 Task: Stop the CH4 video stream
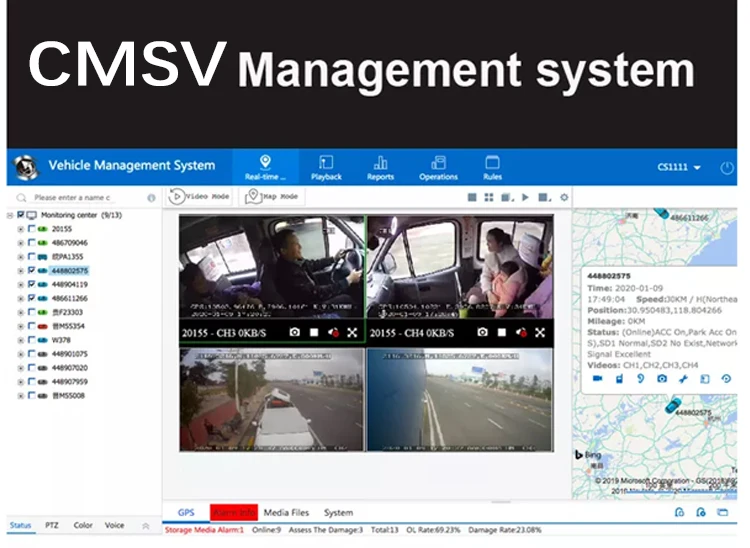point(501,332)
